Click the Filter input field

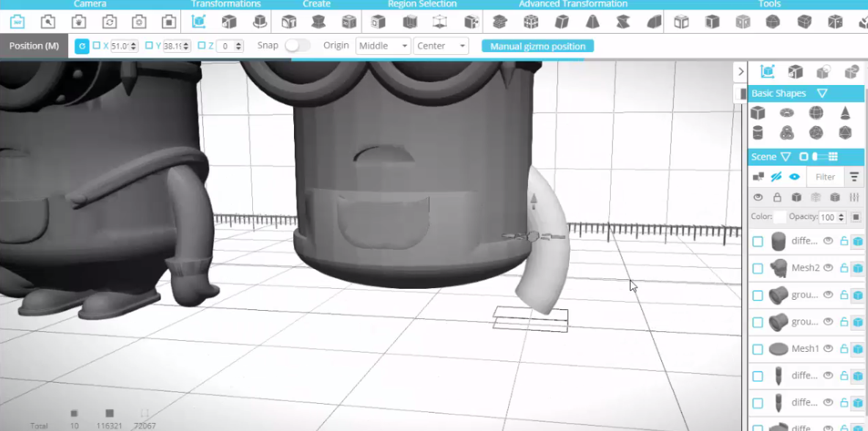point(825,177)
